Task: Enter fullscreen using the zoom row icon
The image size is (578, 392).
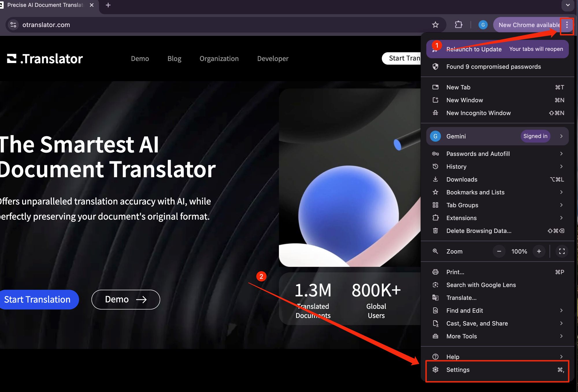Action: coord(562,251)
